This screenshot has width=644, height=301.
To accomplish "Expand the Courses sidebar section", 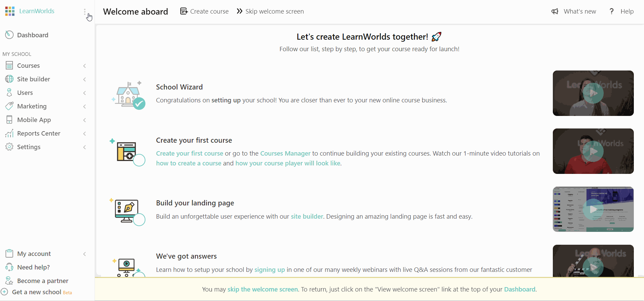I will click(x=84, y=66).
